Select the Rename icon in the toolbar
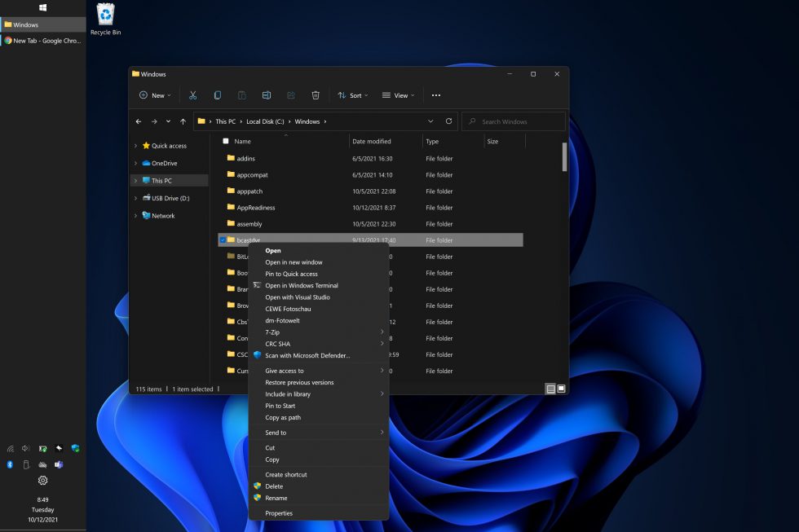The height and width of the screenshot is (532, 799). (x=267, y=95)
